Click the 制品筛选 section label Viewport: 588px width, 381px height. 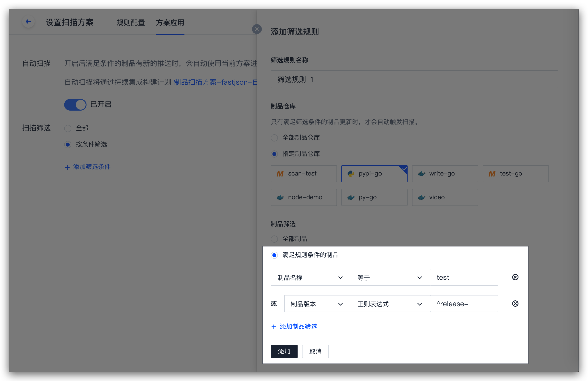[283, 224]
